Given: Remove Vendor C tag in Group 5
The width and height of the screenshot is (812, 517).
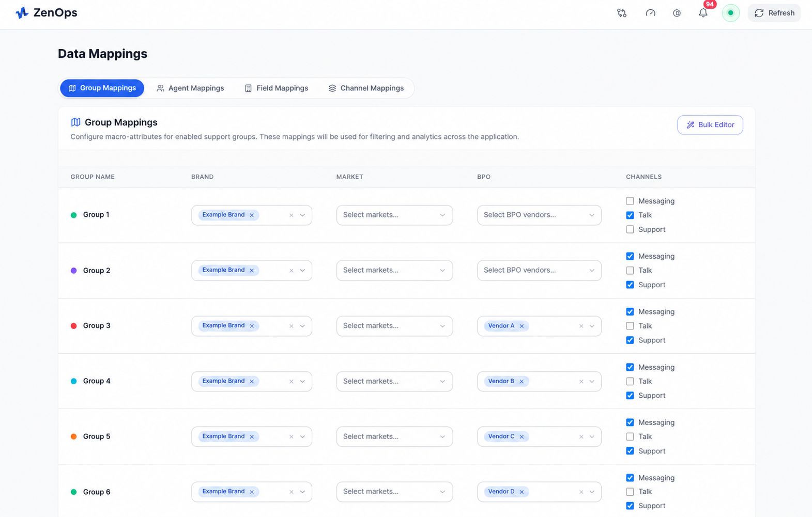Looking at the screenshot, I should point(522,436).
